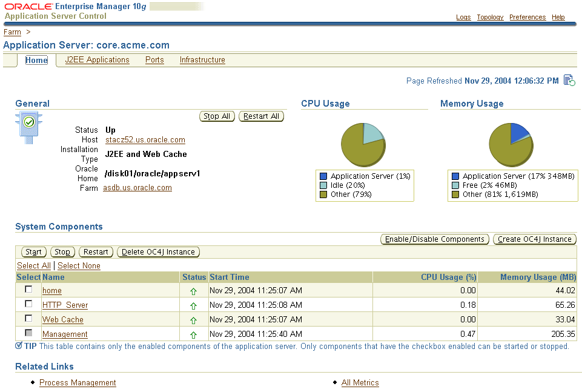Screen dimensions: 582x392
Task: Open the HTTP_Server component link
Action: [65, 305]
